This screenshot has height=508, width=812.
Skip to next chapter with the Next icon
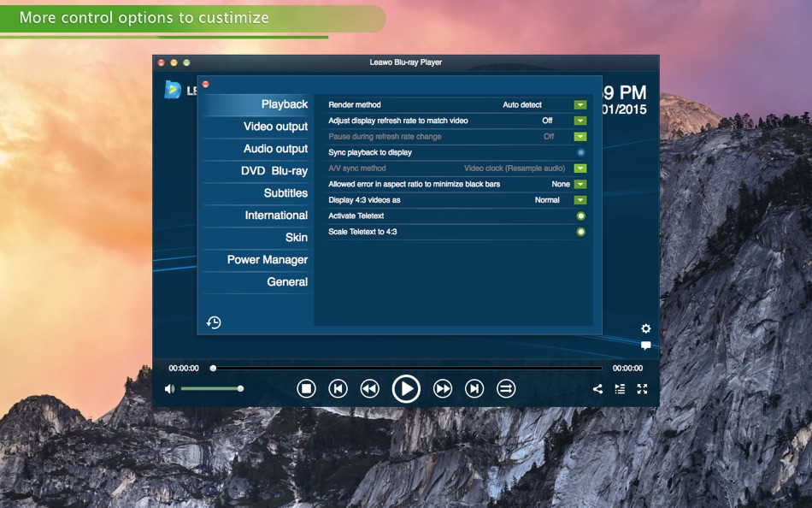click(x=474, y=388)
